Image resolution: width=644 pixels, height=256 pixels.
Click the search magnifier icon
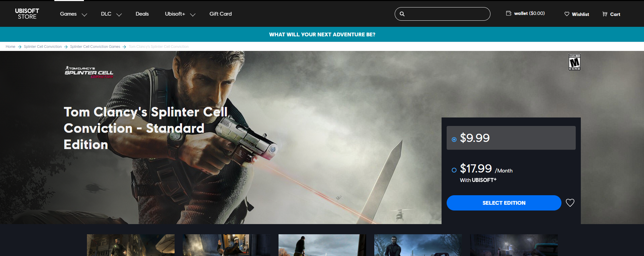point(402,14)
